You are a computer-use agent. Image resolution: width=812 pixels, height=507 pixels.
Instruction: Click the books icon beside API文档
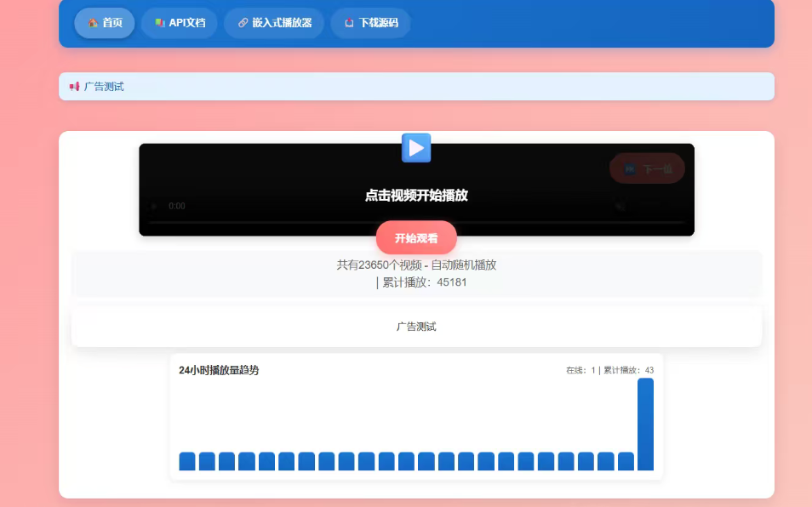coord(159,23)
